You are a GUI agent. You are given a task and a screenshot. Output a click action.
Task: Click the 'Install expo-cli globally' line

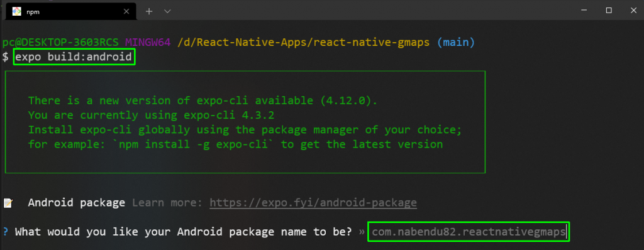click(245, 131)
